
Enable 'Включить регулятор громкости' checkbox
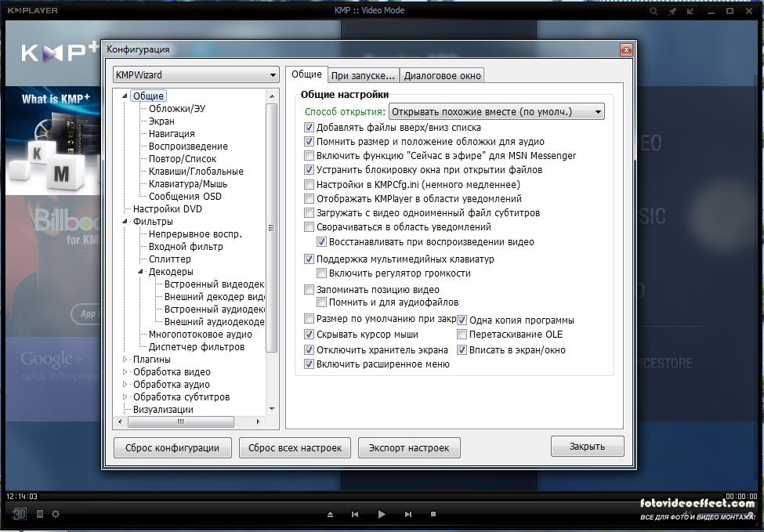pos(321,273)
